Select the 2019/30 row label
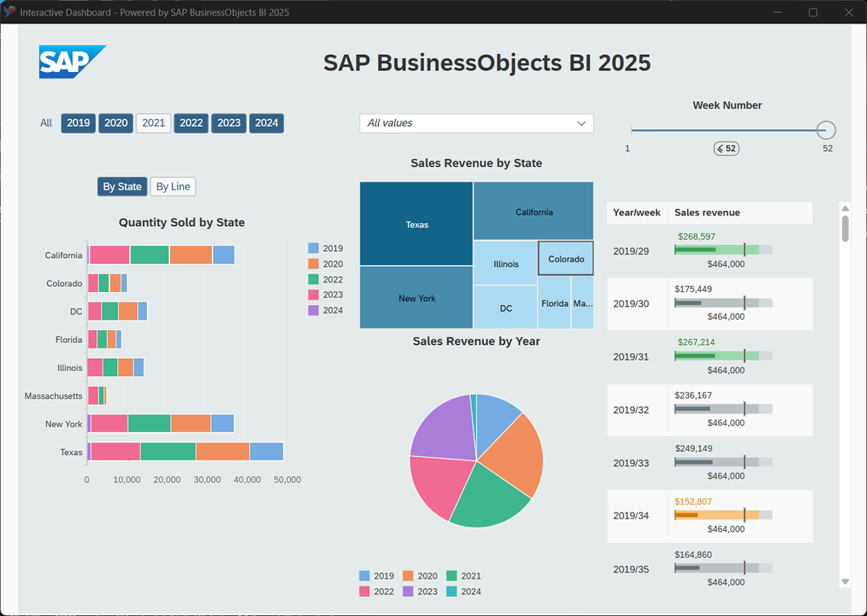The width and height of the screenshot is (867, 616). (x=631, y=303)
